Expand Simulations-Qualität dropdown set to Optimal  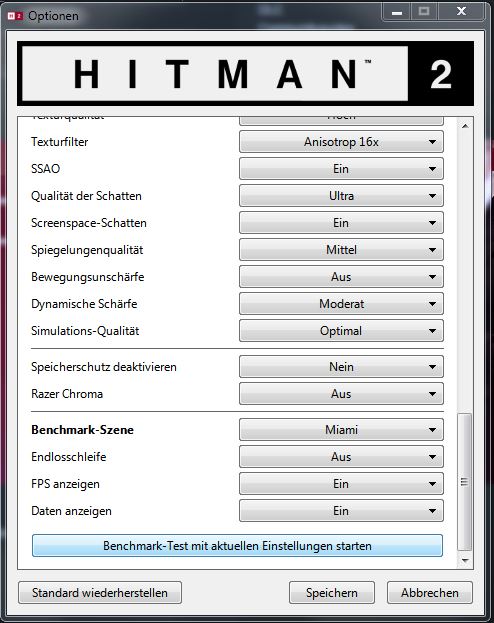point(341,331)
